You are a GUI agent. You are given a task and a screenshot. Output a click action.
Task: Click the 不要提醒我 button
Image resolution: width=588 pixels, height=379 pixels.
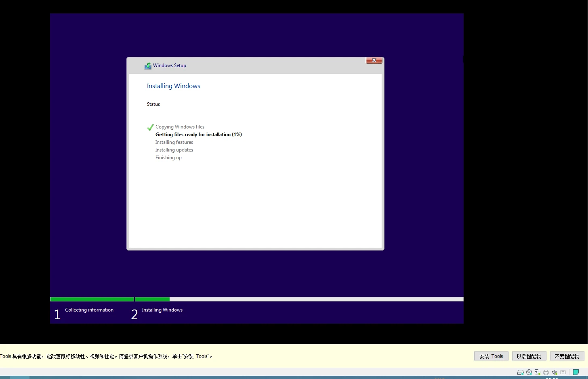coord(567,356)
